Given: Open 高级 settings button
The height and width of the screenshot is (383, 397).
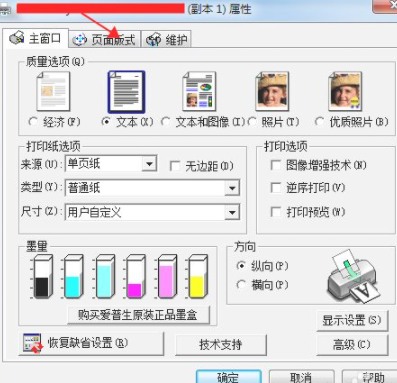Looking at the screenshot, I should click(x=352, y=344).
